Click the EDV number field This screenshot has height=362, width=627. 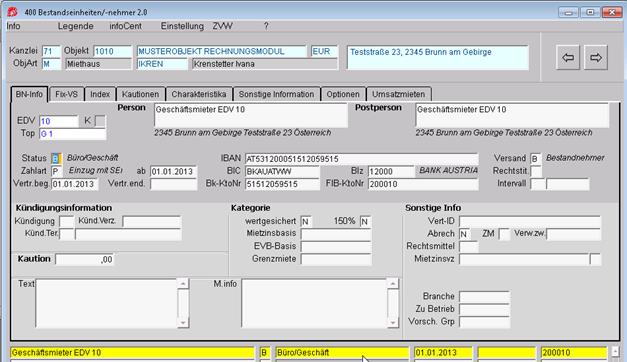tap(59, 121)
